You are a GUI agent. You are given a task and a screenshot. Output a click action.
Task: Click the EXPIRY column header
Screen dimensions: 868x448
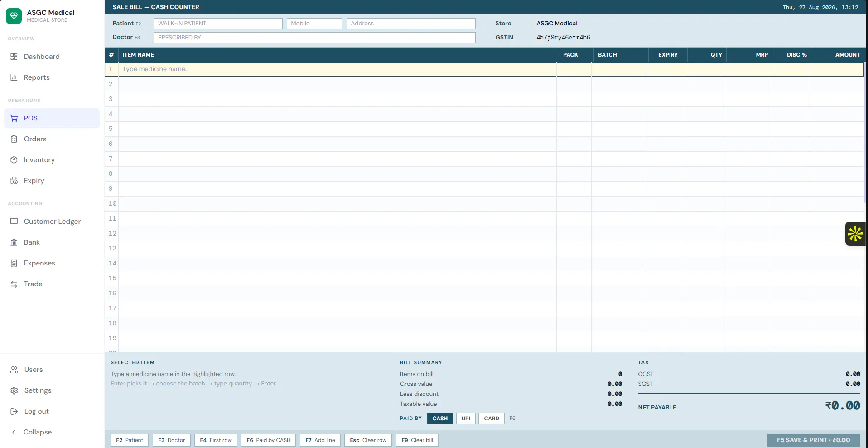668,55
